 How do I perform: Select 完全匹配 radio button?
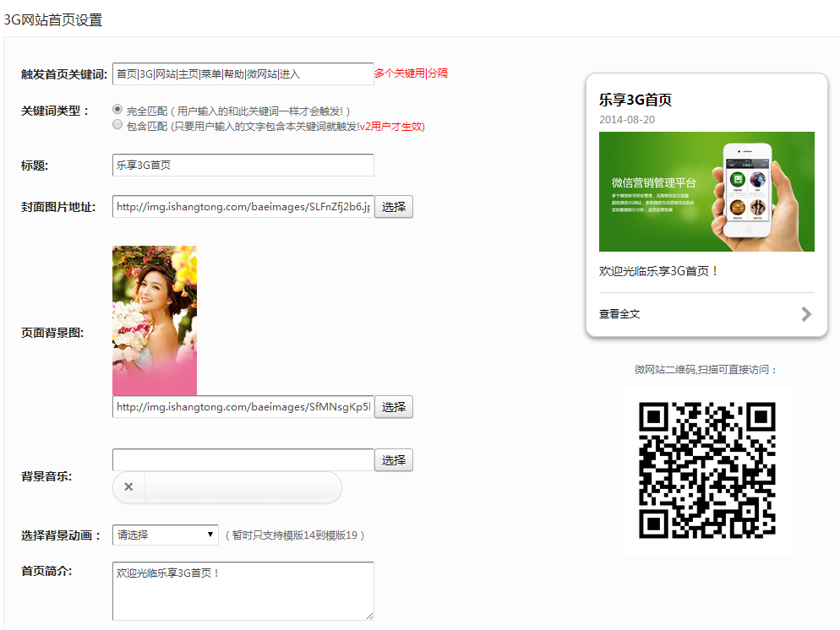[x=117, y=110]
